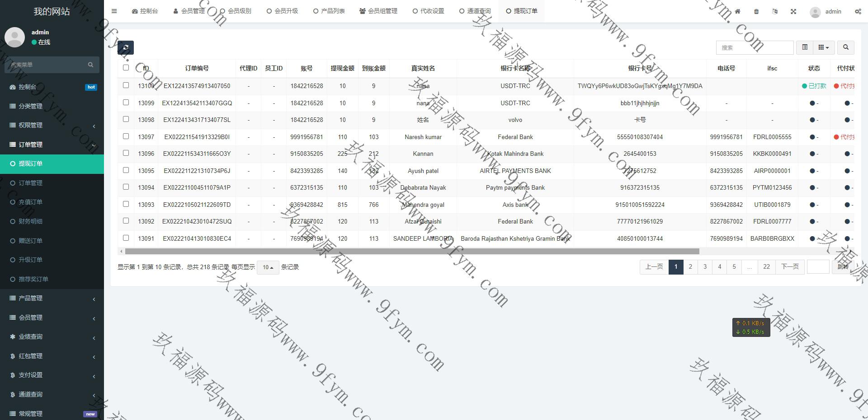Screen dimensions: 868x420
Task: Expand the 产品管理 sidebar menu
Action: [52, 299]
